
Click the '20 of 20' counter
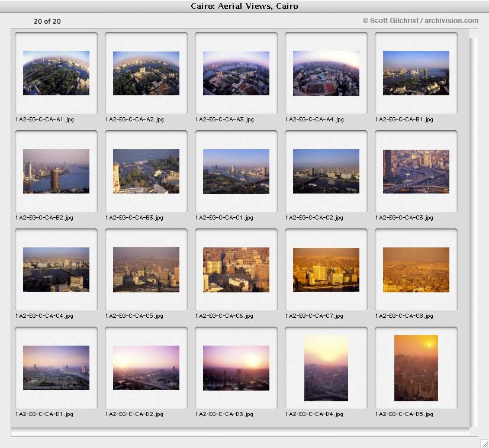(x=47, y=21)
